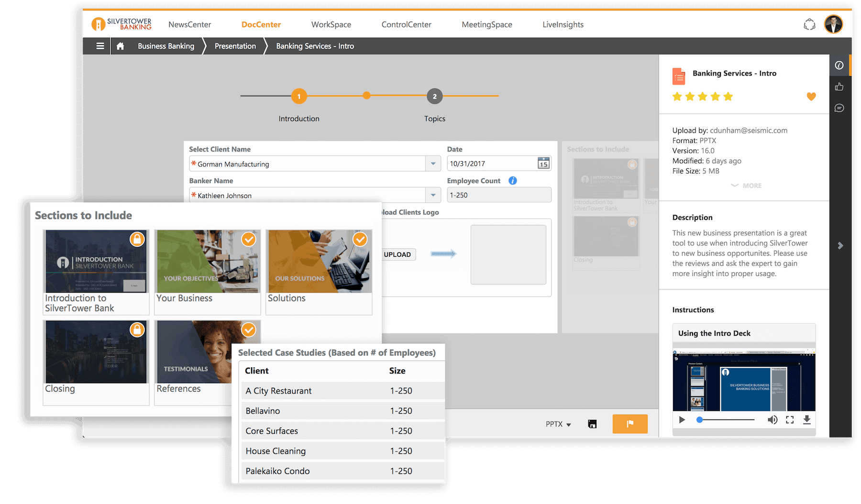Click the client logo preview box

(x=508, y=255)
